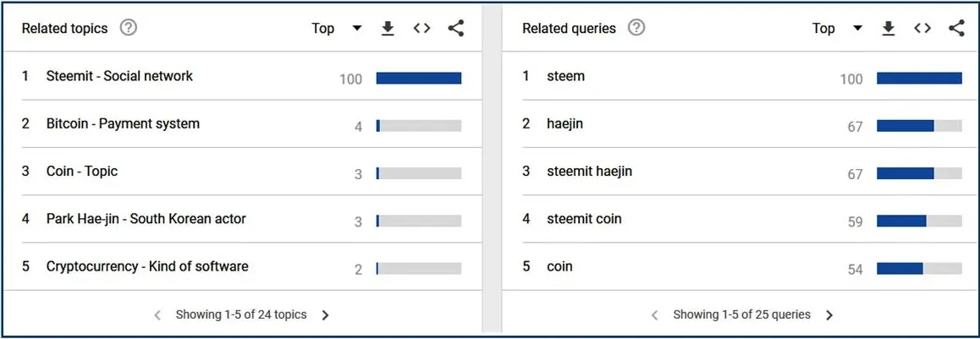Download the Related topics data as CSV
980x339 pixels.
pos(388,28)
